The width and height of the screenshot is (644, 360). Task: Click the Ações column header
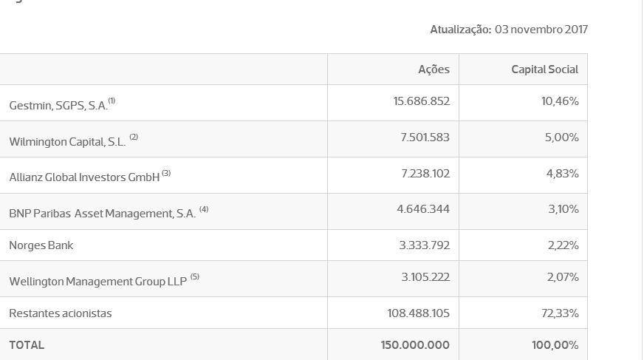click(x=434, y=69)
